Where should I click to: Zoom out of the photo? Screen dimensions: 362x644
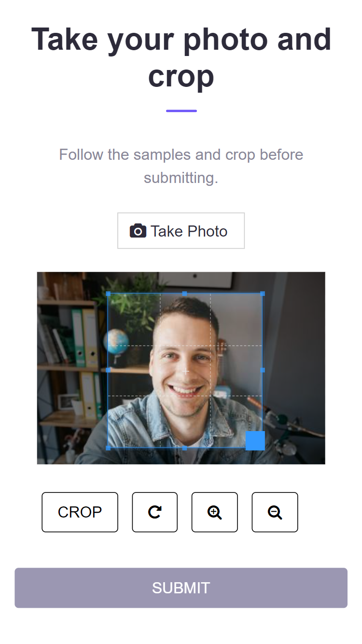point(275,512)
